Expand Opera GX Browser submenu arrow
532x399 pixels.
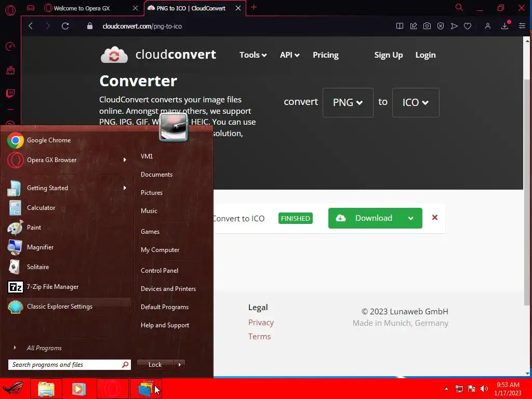[125, 160]
